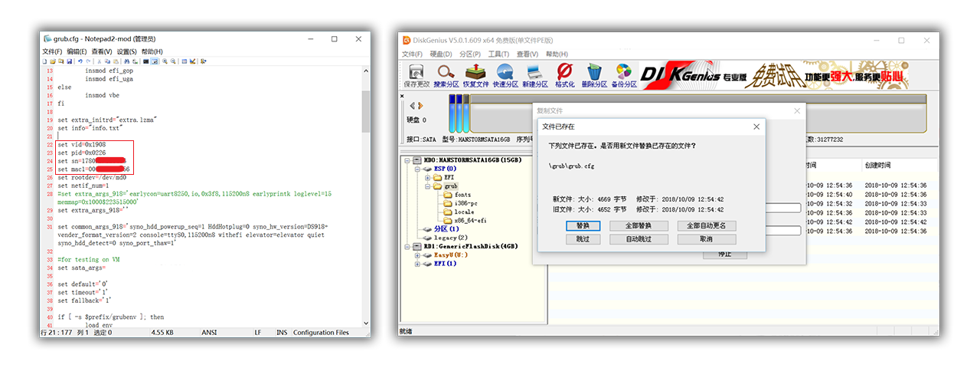Click 创建时间 column header

click(x=877, y=165)
